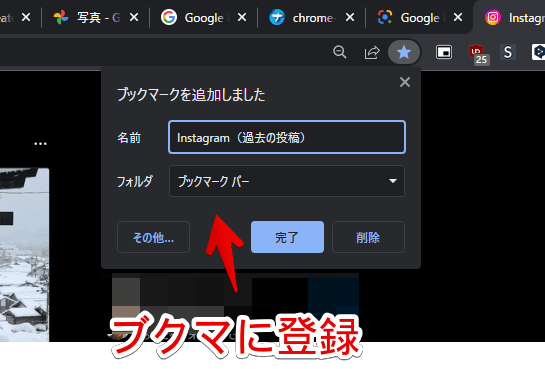Open the three-dot post options menu
Screen dimensions: 545x369
[40, 144]
